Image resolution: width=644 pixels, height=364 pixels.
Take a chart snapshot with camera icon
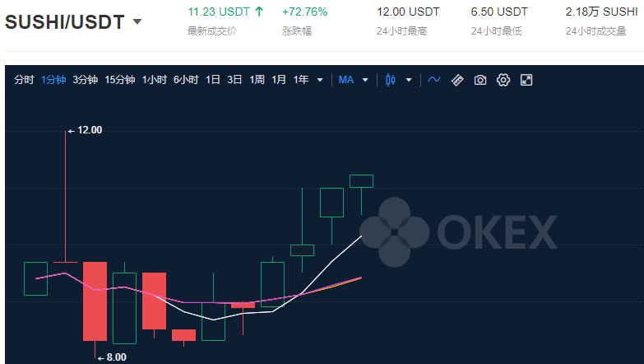pos(480,80)
